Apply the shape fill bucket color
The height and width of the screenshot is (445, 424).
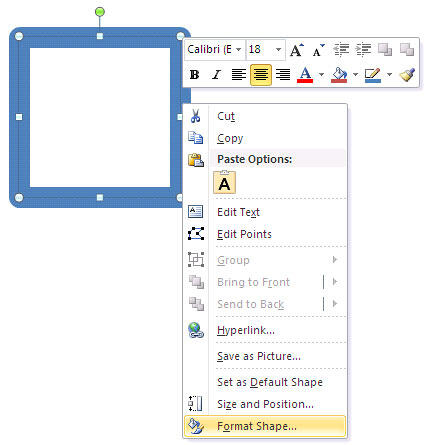(x=339, y=75)
